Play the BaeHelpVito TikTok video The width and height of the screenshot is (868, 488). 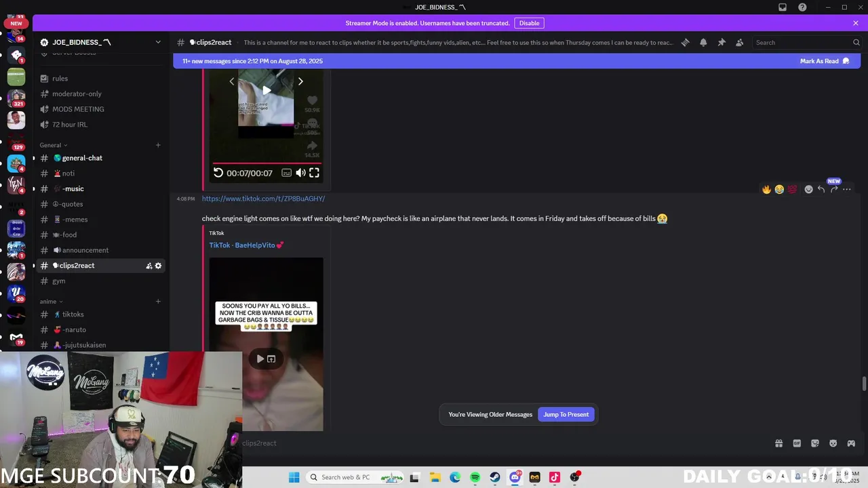[260, 359]
